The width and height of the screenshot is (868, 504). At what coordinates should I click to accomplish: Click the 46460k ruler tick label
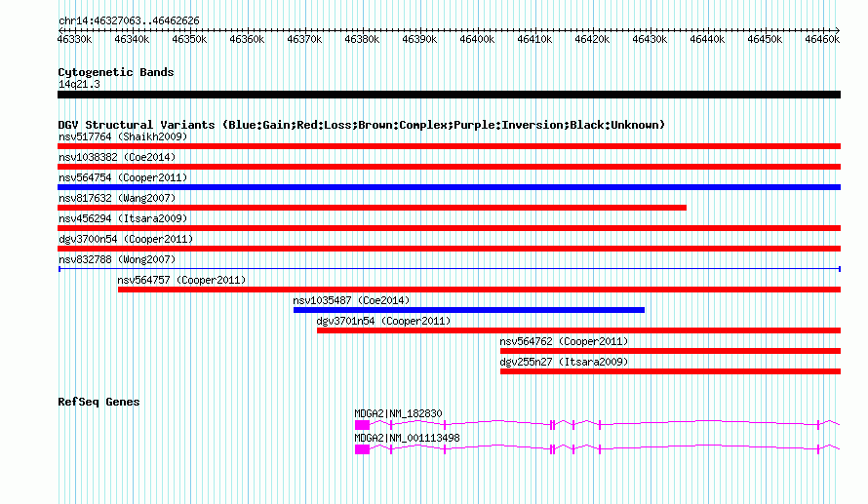pyautogui.click(x=822, y=39)
